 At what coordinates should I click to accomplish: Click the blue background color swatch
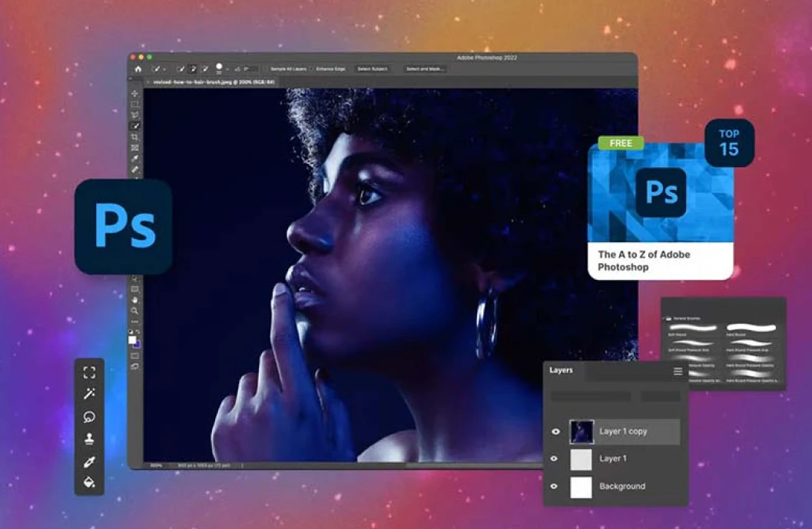click(x=138, y=345)
